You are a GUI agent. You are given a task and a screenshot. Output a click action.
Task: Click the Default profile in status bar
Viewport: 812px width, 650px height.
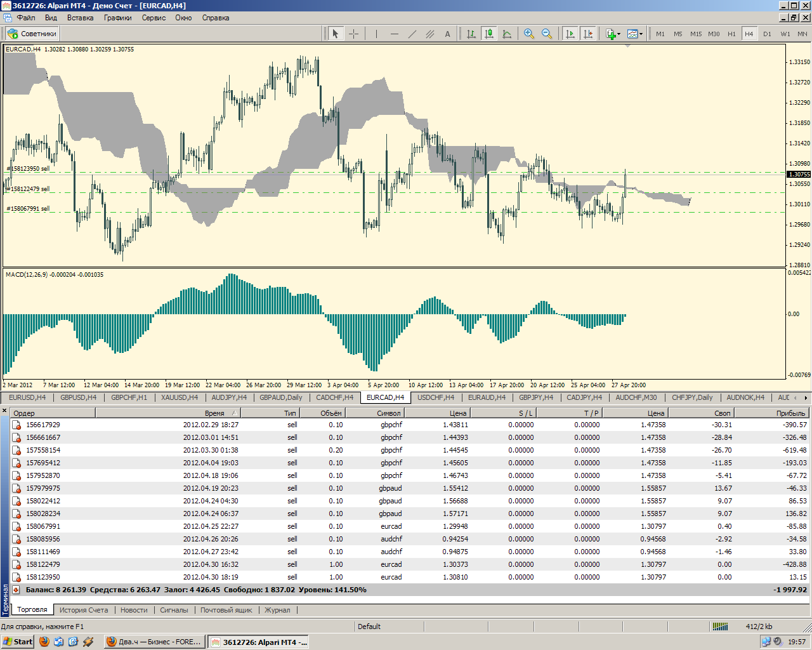click(x=369, y=627)
